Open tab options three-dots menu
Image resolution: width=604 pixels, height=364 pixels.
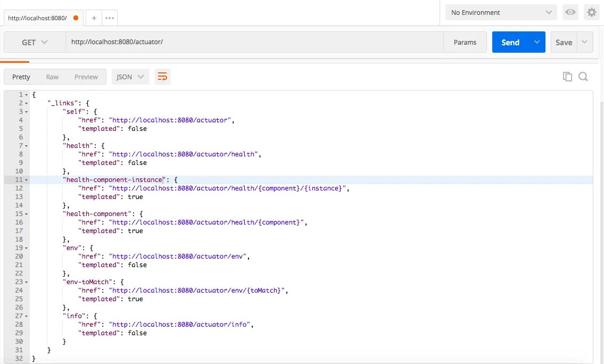pos(110,18)
